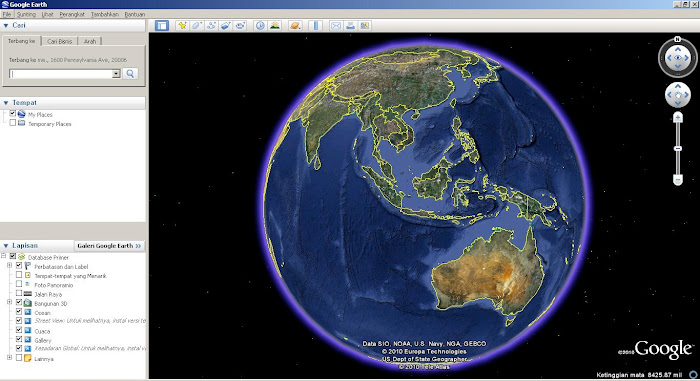Toggle the sidebar panel icon in the toolbar
Image resolution: width=700 pixels, height=381 pixels.
coord(162,26)
